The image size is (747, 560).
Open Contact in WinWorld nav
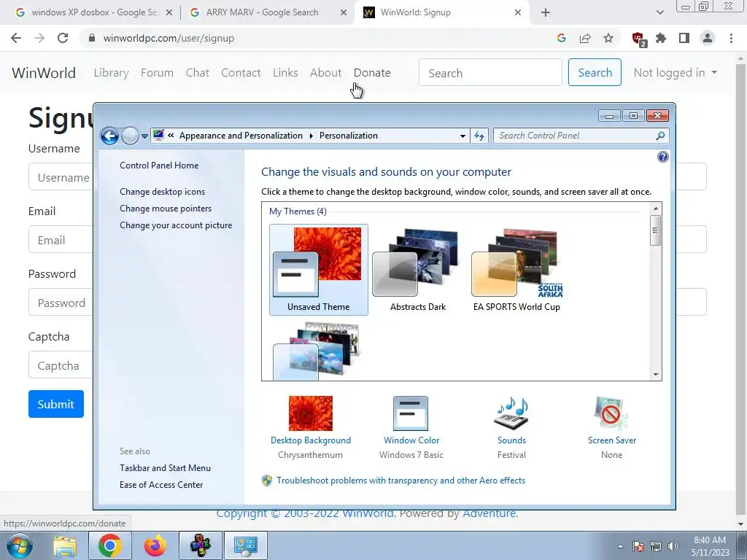pos(241,73)
